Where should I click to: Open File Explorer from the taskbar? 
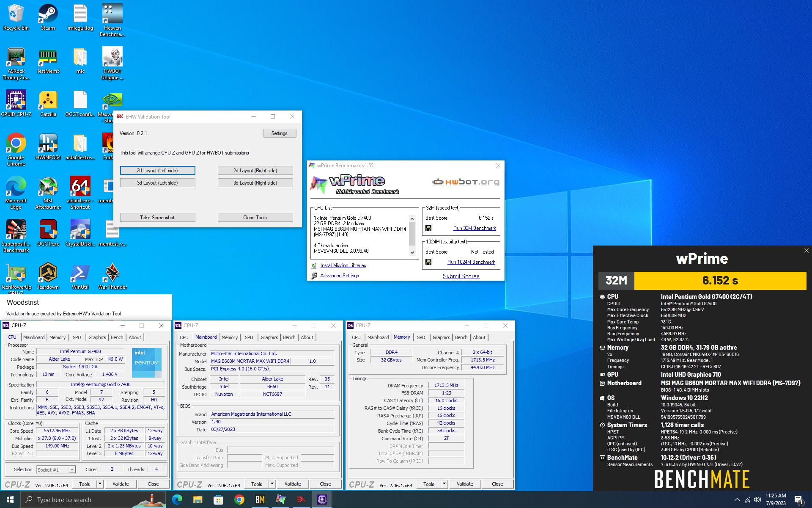[198, 500]
